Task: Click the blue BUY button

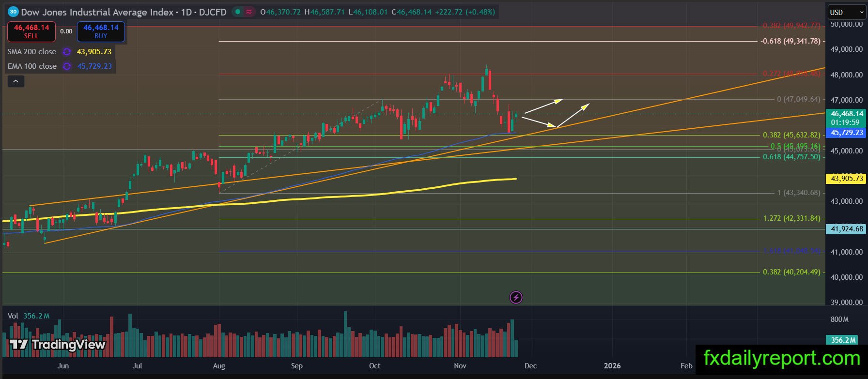Action: [101, 31]
